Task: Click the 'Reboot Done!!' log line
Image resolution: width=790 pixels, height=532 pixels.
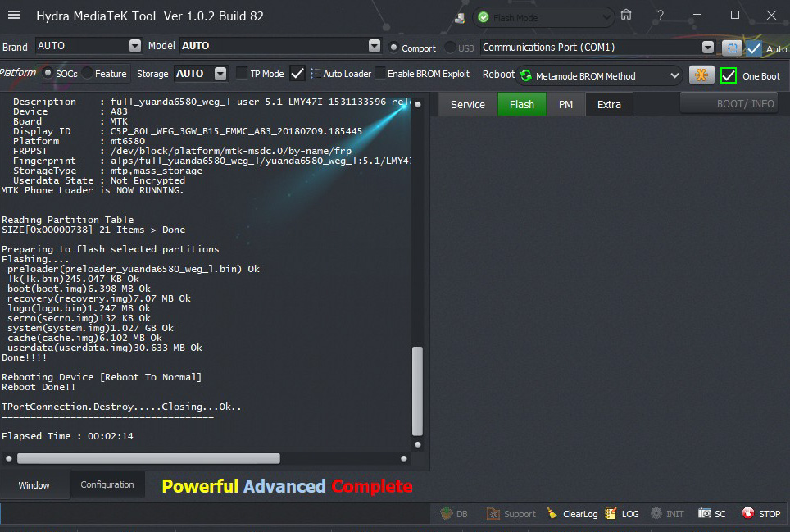Action: [39, 387]
